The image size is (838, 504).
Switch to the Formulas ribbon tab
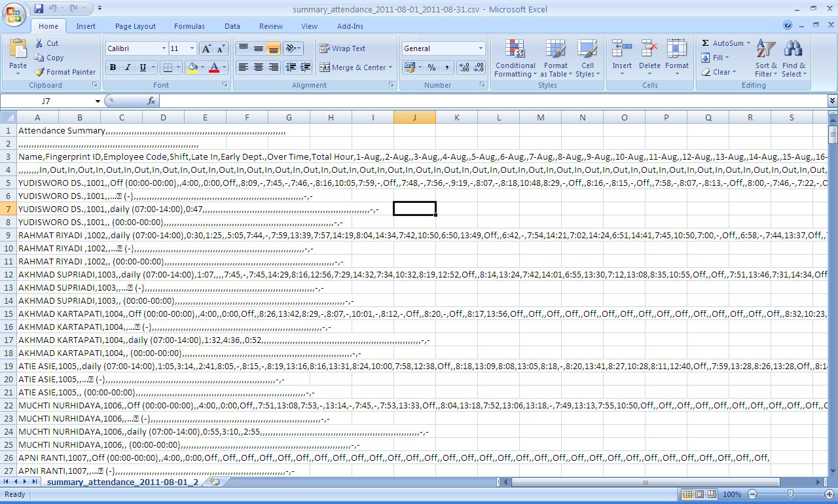click(189, 26)
